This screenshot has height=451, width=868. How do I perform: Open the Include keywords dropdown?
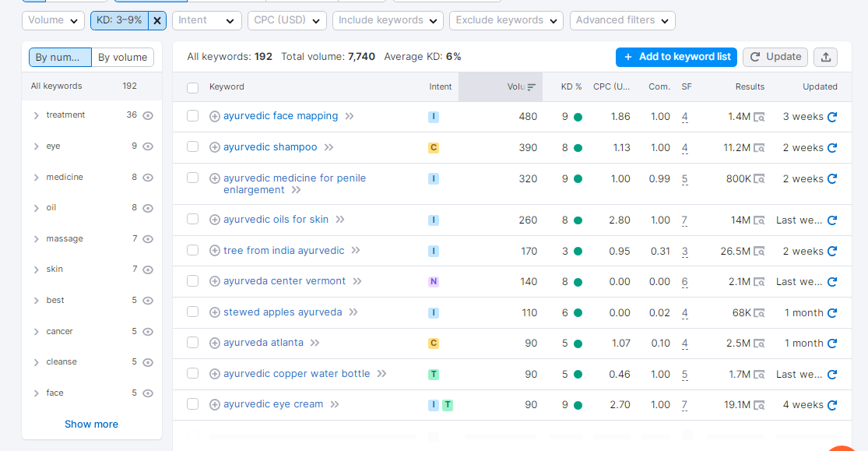click(388, 20)
